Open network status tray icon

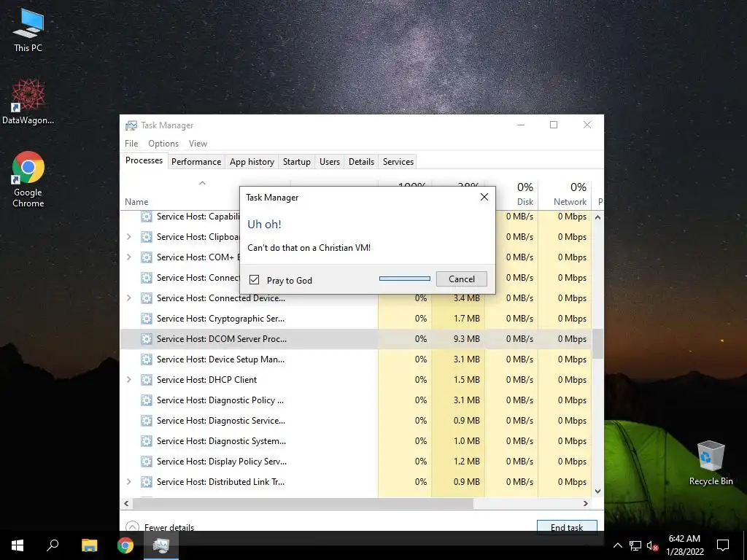[635, 545]
